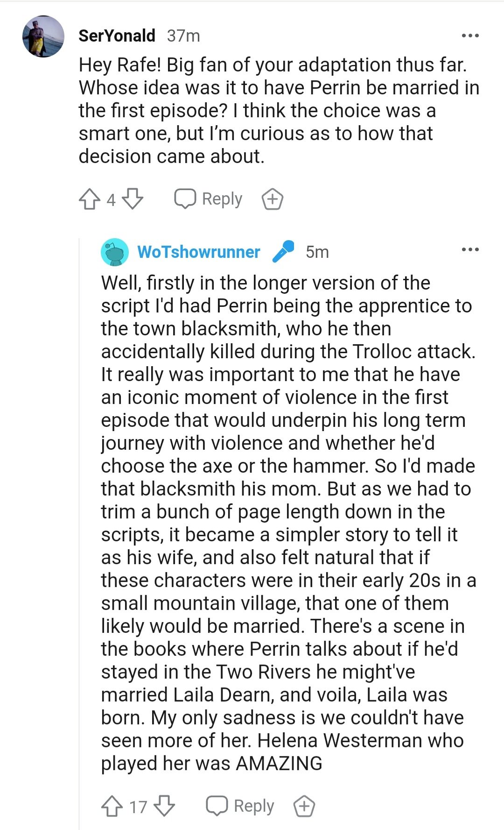
Task: Open SerYonald's profile avatar
Action: click(43, 36)
